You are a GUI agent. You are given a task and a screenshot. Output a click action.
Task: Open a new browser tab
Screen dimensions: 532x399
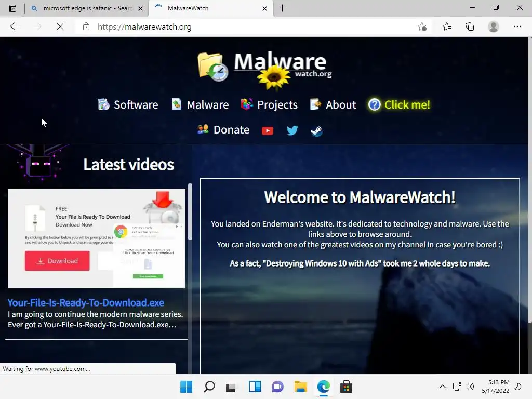282,8
